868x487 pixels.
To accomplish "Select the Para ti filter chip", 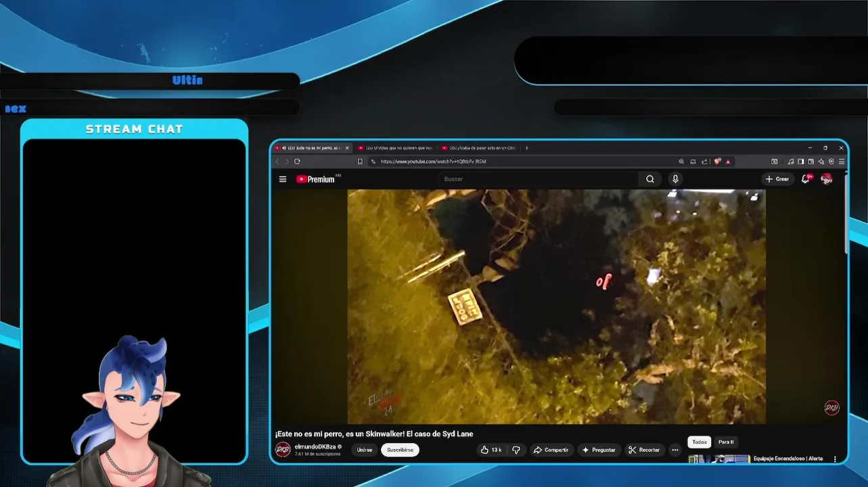I will (x=726, y=442).
